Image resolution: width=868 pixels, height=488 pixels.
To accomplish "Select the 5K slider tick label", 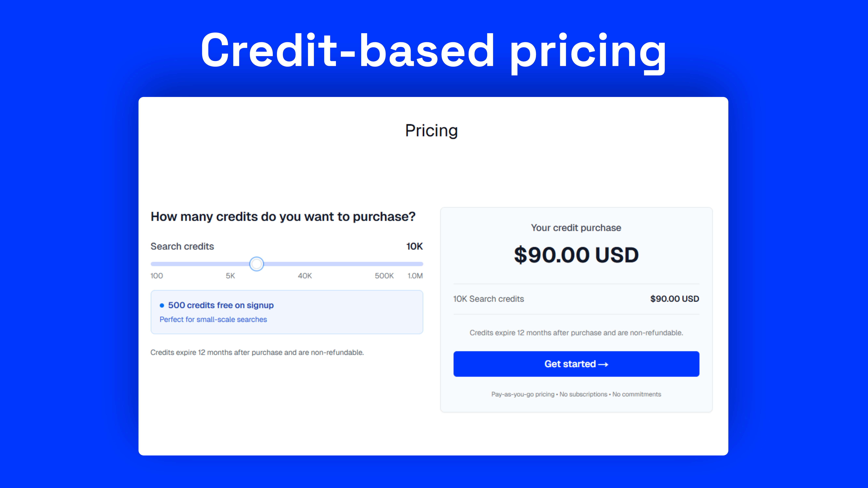I will 230,276.
